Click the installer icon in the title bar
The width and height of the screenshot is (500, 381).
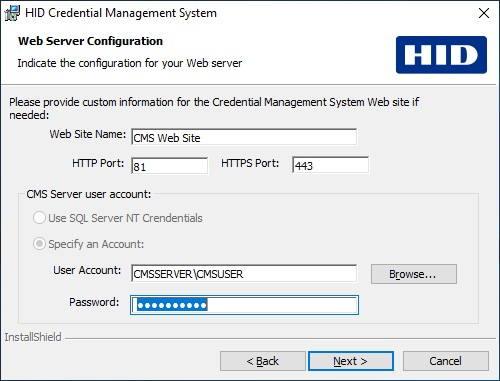pos(12,13)
